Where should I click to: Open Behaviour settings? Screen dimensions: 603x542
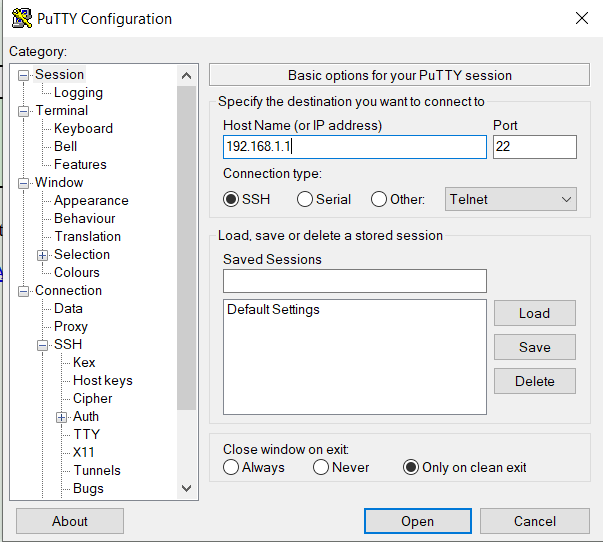pos(85,218)
